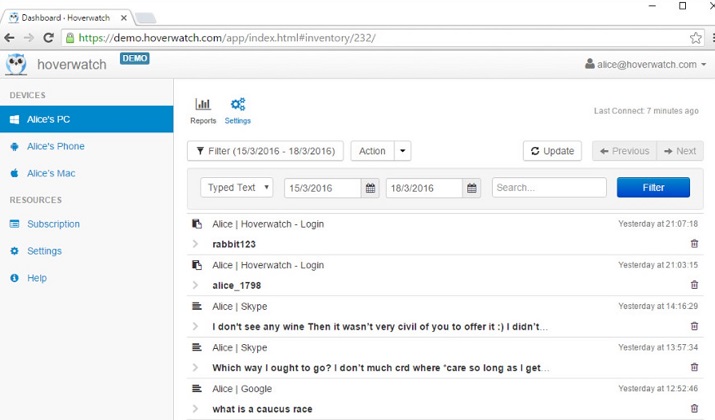Viewport: 715px width, 420px height.
Task: Delete the rabbit123 entry with trash icon
Action: (694, 244)
